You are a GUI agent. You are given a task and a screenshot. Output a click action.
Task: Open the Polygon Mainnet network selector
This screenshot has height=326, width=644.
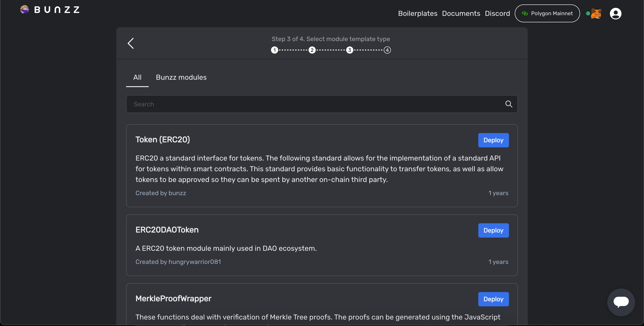click(x=547, y=13)
